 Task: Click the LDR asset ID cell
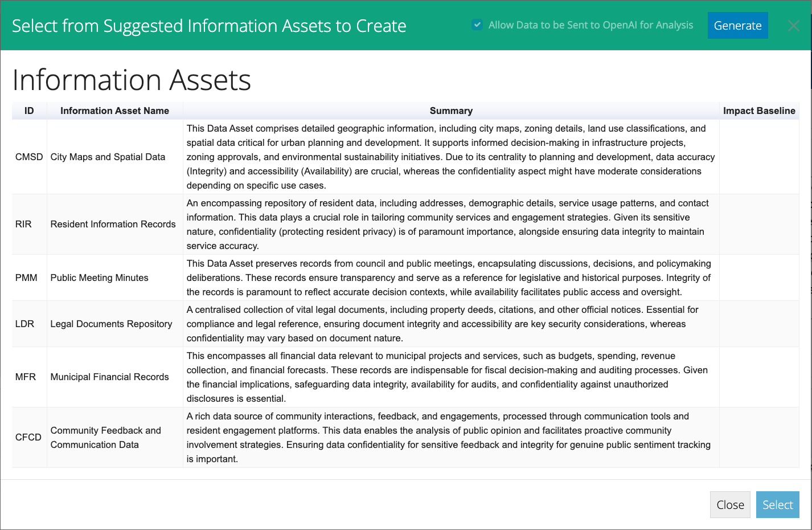[x=25, y=324]
